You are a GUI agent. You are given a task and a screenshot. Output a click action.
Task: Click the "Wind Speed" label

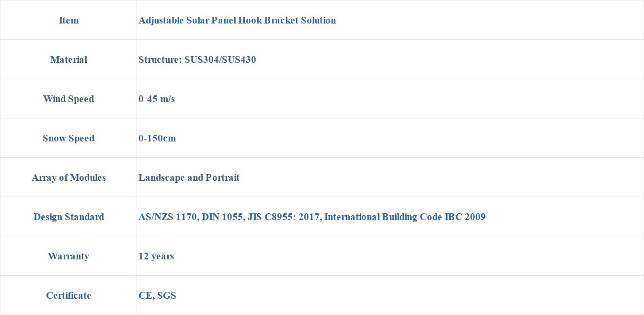click(69, 99)
